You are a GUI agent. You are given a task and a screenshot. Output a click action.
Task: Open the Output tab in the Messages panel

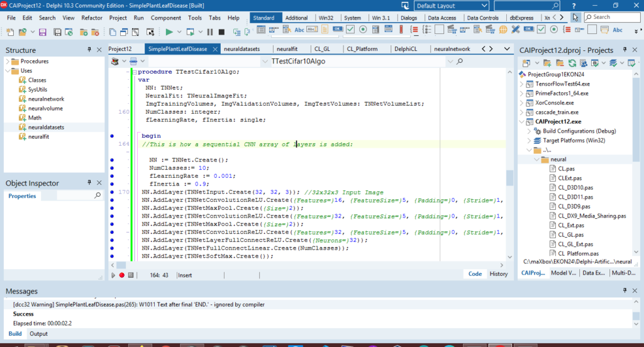click(x=38, y=334)
